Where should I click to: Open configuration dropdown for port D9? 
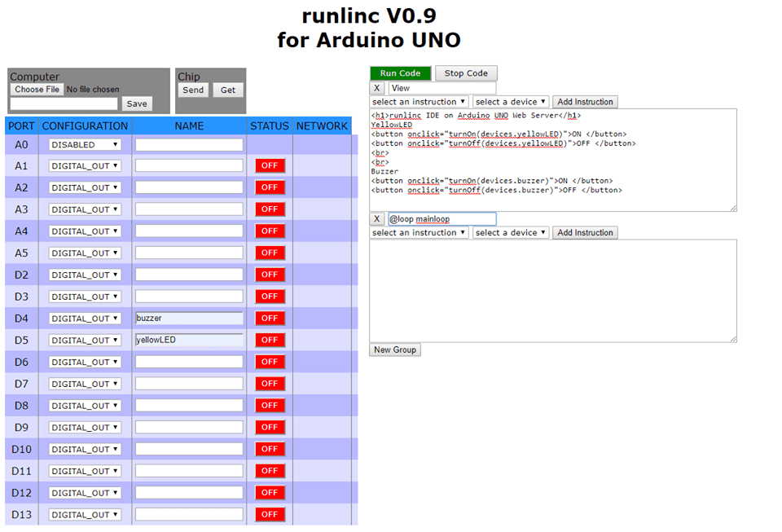tap(85, 427)
